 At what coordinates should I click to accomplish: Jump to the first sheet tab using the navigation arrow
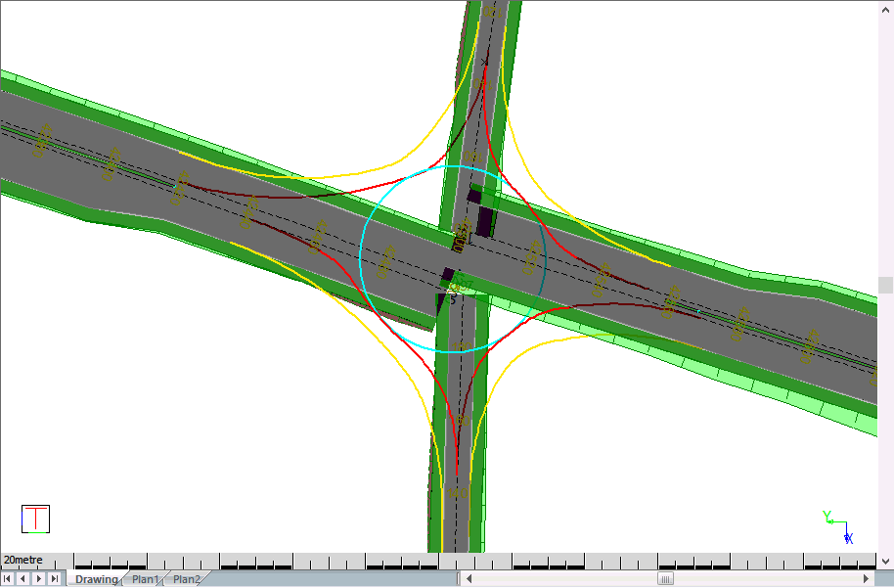[8, 579]
